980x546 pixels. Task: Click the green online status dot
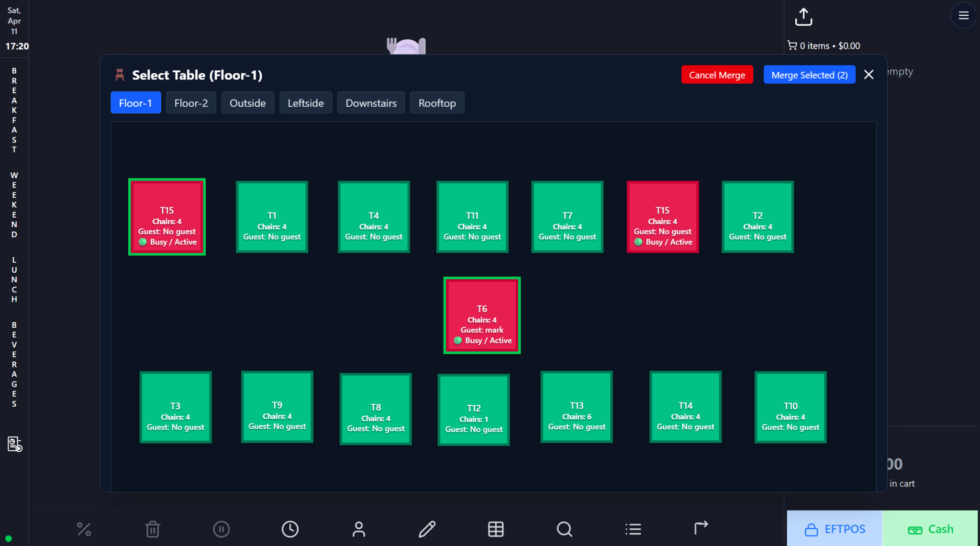tap(9, 538)
